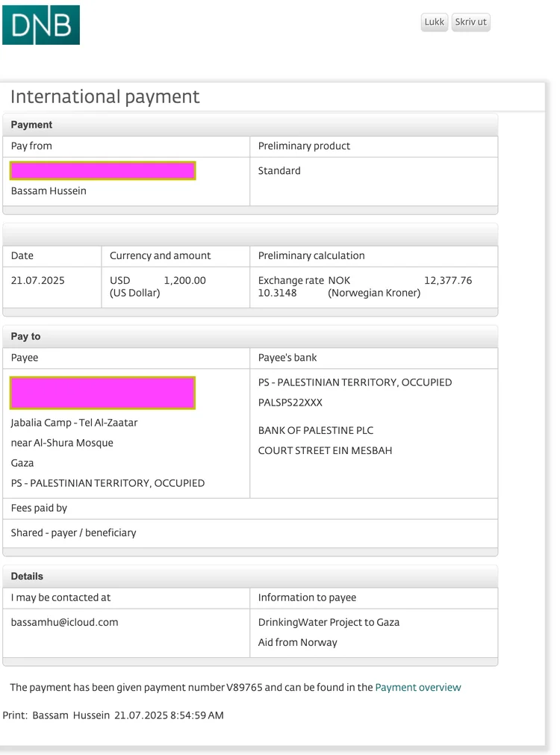The image size is (560, 755).
Task: Click the Lukk button
Action: tap(435, 22)
